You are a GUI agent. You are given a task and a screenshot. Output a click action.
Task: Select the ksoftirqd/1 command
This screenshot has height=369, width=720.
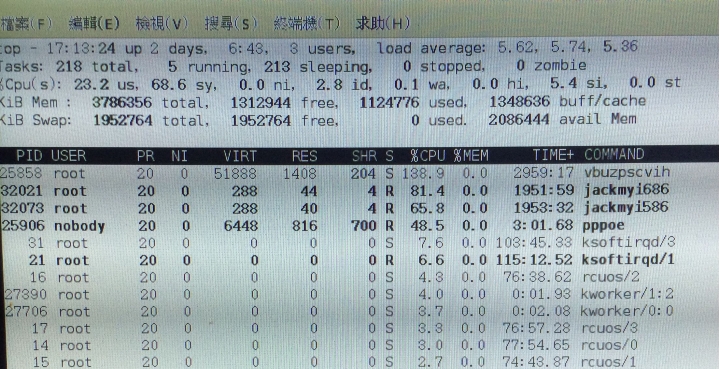tap(628, 260)
